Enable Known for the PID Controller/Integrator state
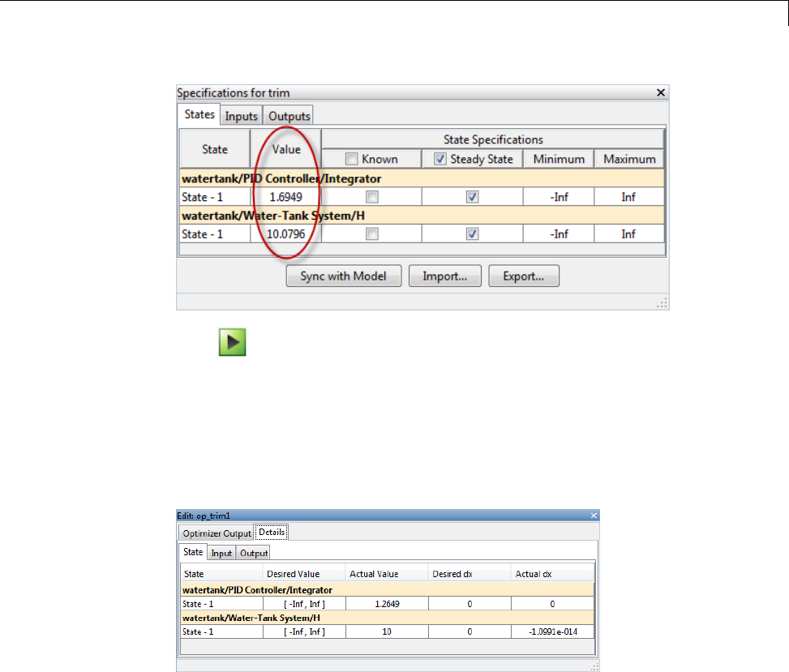 tap(372, 197)
